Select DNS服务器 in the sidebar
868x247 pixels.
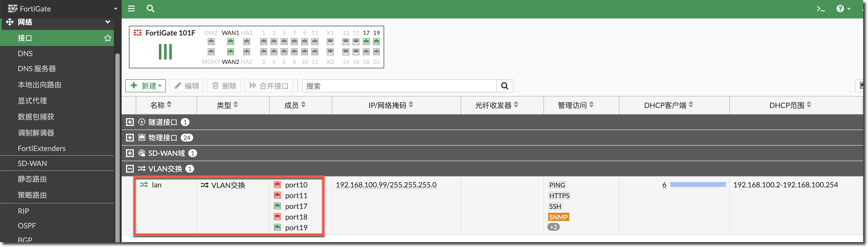[36, 69]
